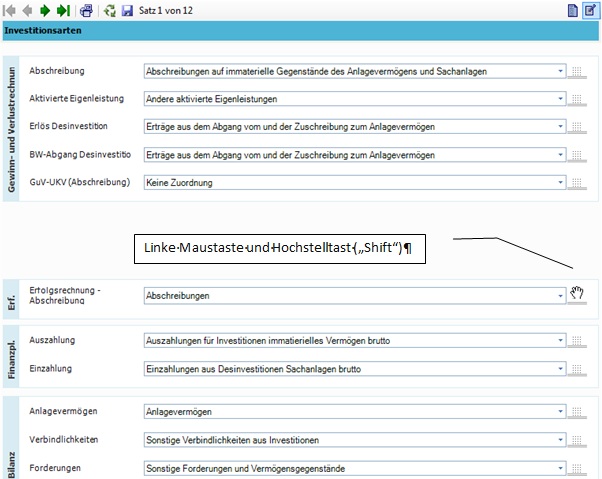Save the record with the floppy disk icon
This screenshot has height=479, width=602.
pos(127,10)
